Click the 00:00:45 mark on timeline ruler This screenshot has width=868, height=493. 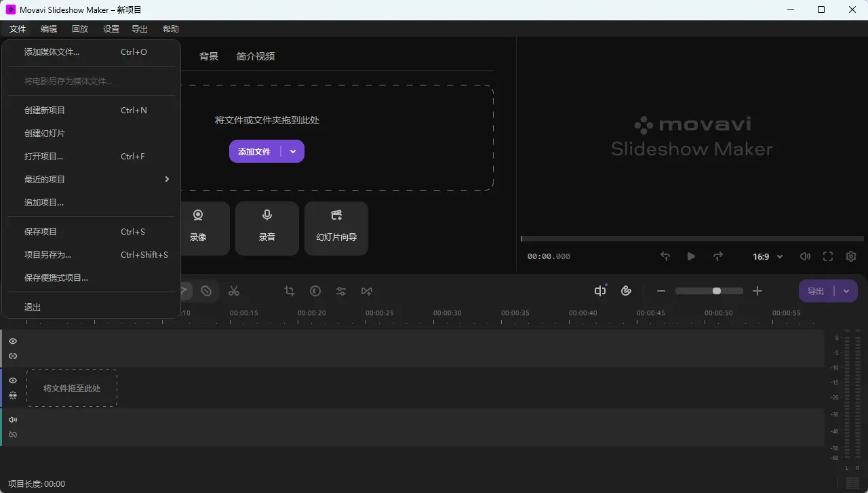650,313
